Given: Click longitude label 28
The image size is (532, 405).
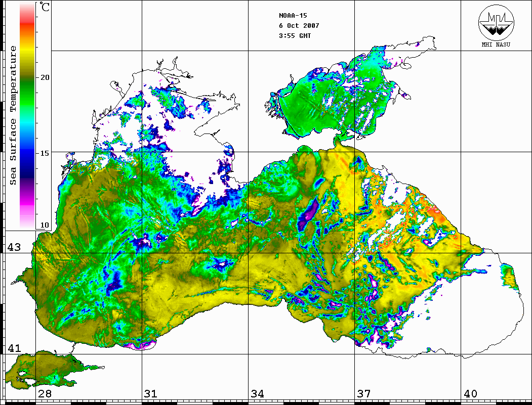Looking at the screenshot, I should click(x=45, y=393).
